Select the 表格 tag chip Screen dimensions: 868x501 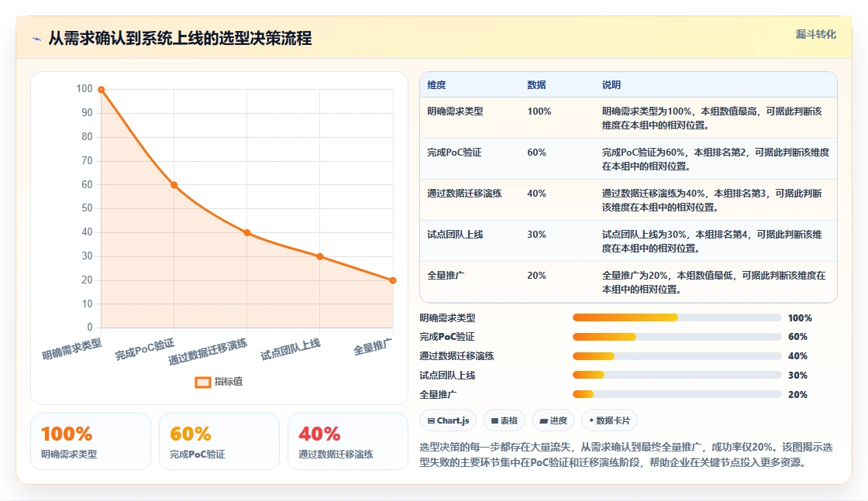coord(504,420)
